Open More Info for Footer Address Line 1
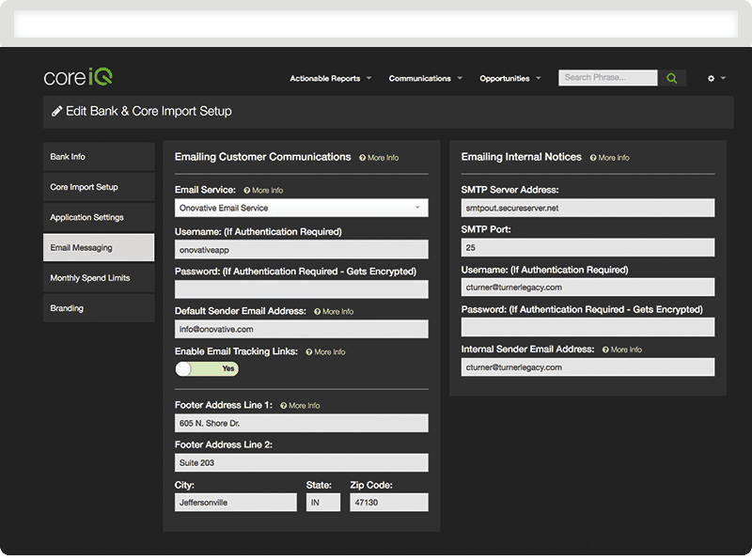The image size is (752, 560). [x=300, y=406]
